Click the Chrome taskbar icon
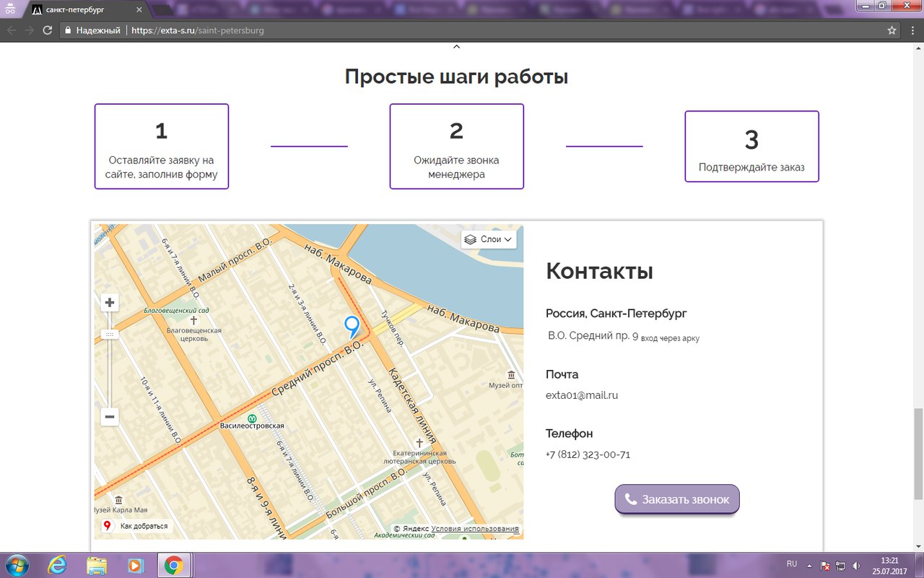Screen dimensions: 924x578 click(173, 565)
